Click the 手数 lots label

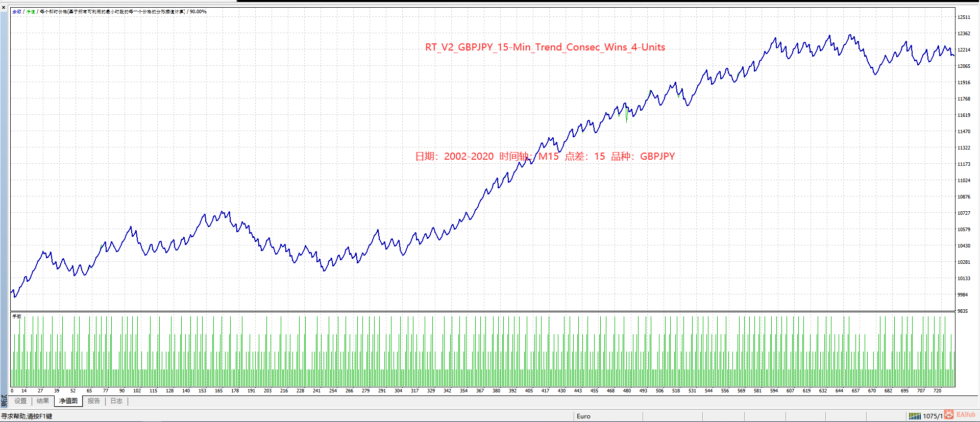tap(17, 317)
